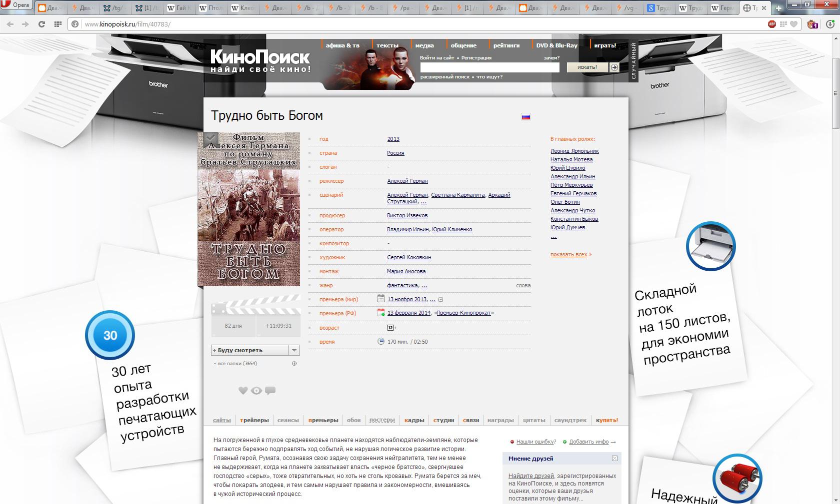Add page to bookmarks with heart icon

tap(794, 24)
